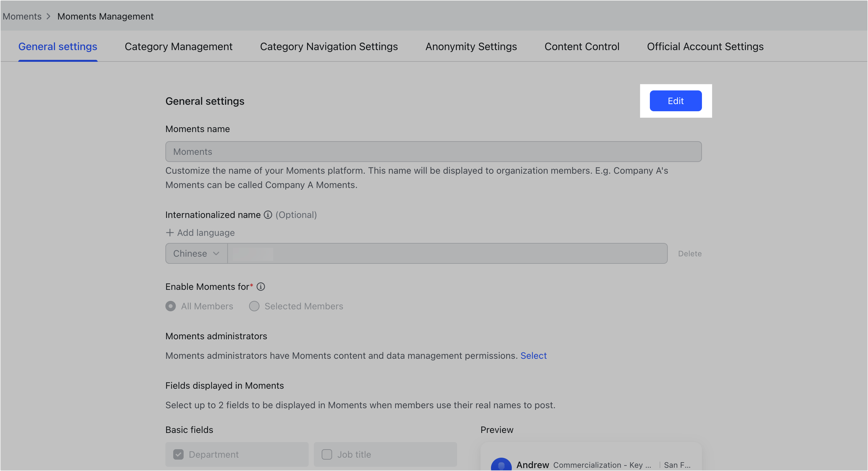
Task: Click the Chinese internationalized name text field
Action: pyautogui.click(x=447, y=253)
